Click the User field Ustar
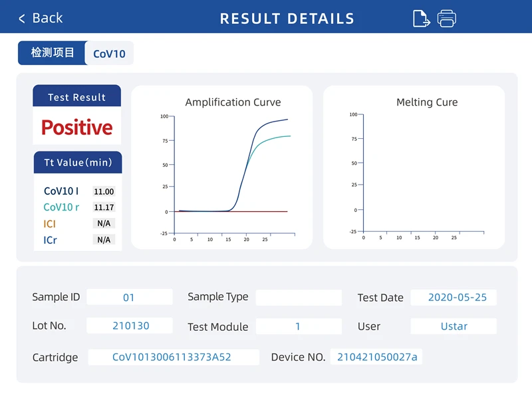The width and height of the screenshot is (532, 394). coord(454,326)
